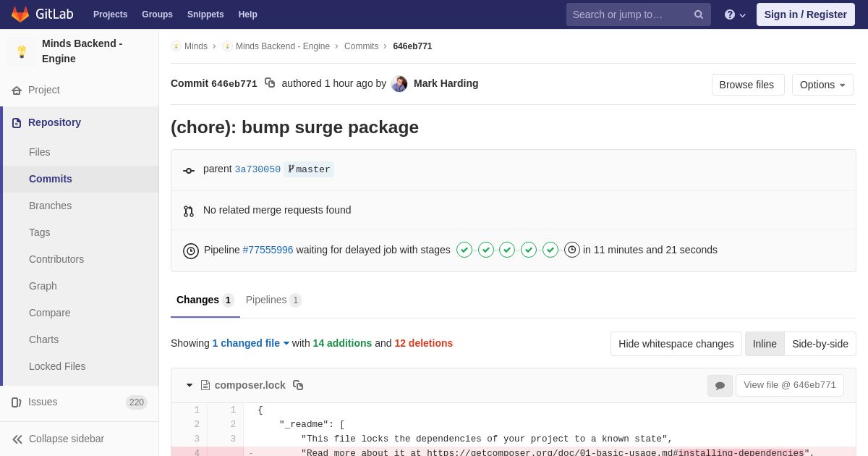The image size is (868, 456).
Task: Open the Pipelines tab
Action: tap(273, 300)
